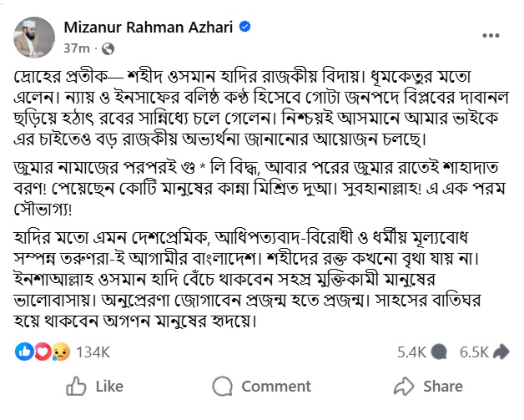The image size is (524, 420).
Task: View who reacted via the 134K count
Action: pos(93,352)
